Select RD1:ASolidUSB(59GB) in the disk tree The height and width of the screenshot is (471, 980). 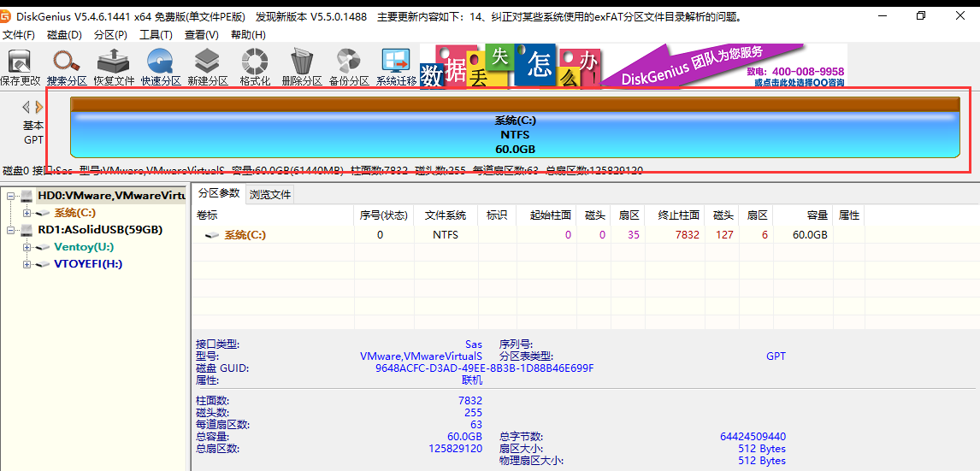(x=99, y=230)
